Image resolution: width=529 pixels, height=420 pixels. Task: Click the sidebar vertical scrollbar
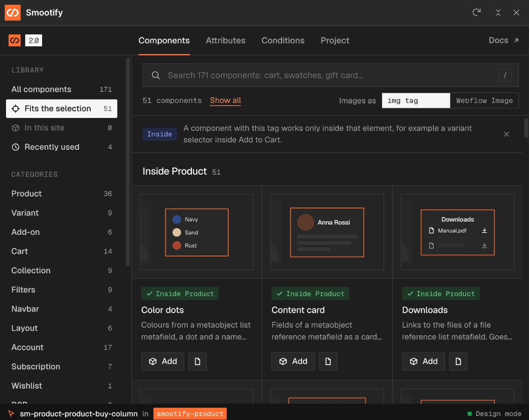[128, 162]
